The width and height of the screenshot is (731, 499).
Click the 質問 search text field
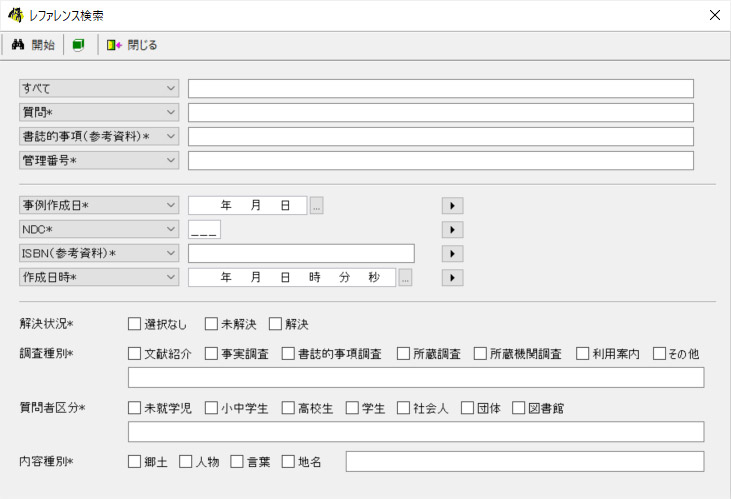(440, 113)
